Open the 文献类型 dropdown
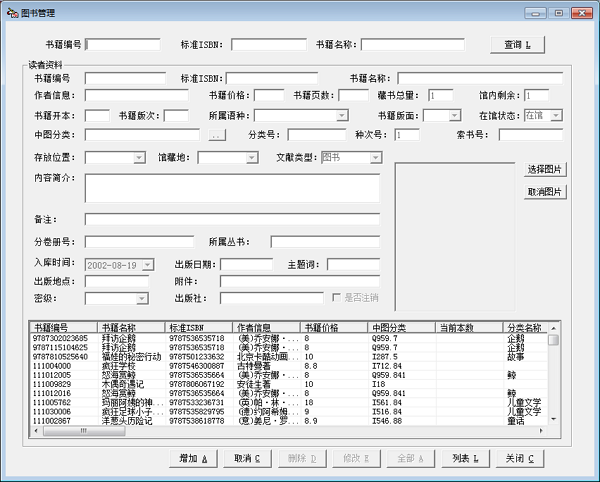The image size is (600, 482). [x=376, y=158]
